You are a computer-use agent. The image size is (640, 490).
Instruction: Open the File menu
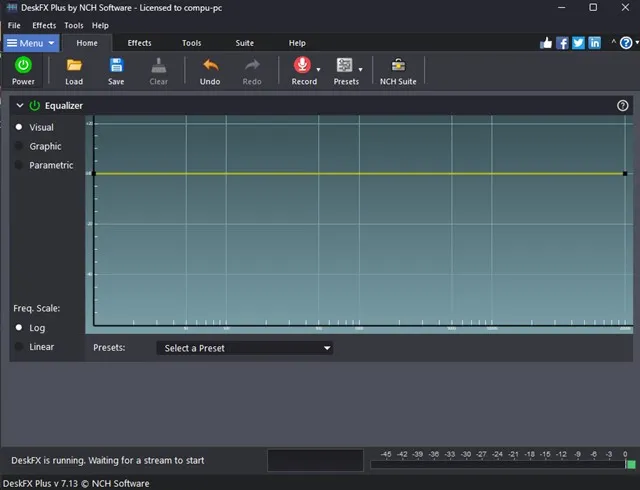point(14,25)
